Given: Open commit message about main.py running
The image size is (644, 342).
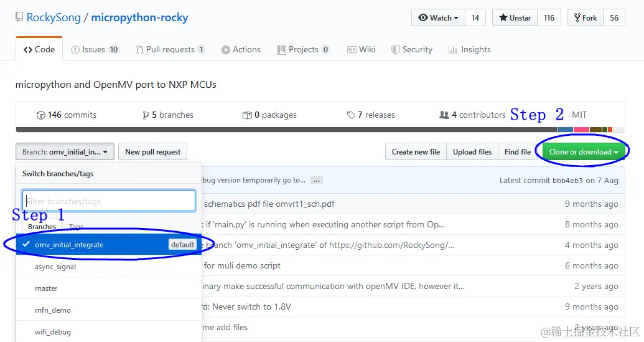Looking at the screenshot, I should (x=324, y=224).
